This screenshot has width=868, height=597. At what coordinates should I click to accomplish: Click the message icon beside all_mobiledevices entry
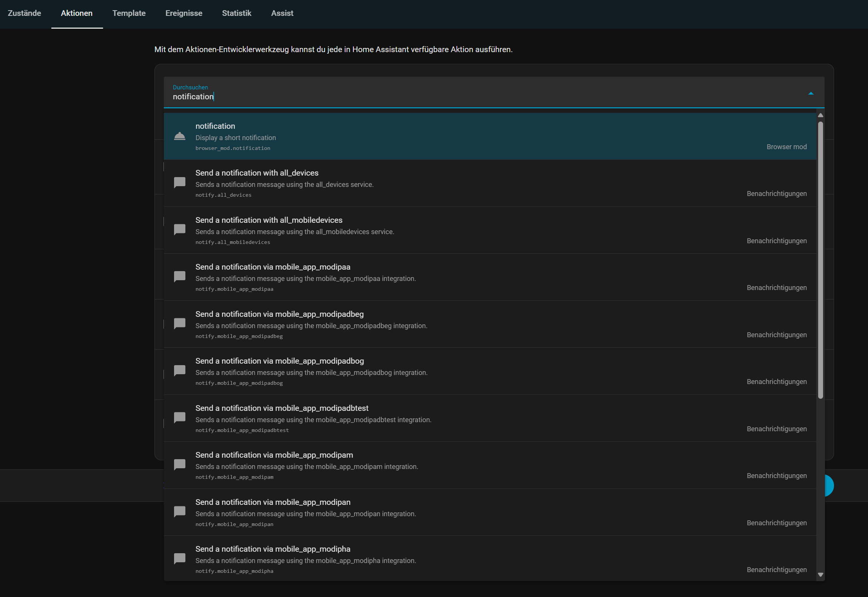pos(180,230)
